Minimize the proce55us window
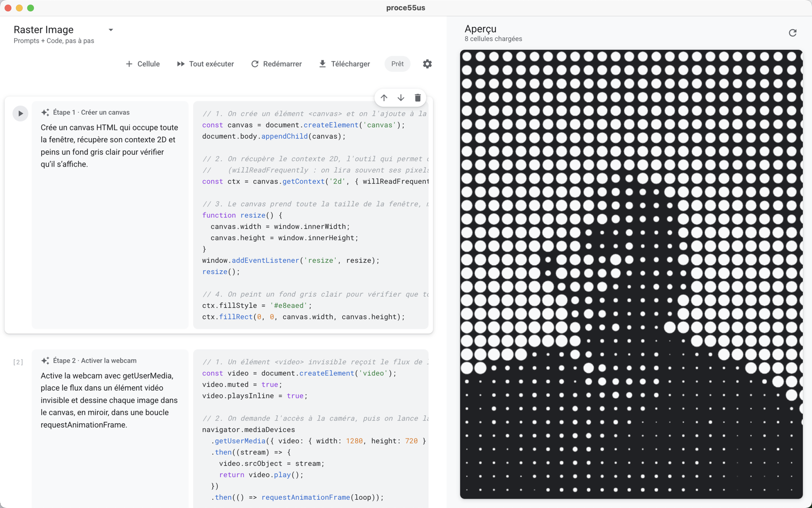The width and height of the screenshot is (812, 508). point(19,8)
